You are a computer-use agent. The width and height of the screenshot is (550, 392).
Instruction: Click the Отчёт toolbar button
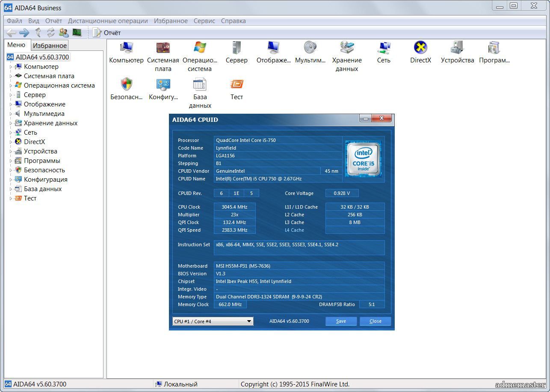point(107,32)
